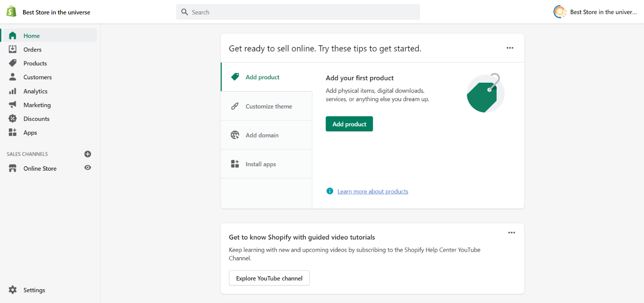Open the store account menu at top right

[x=595, y=12]
